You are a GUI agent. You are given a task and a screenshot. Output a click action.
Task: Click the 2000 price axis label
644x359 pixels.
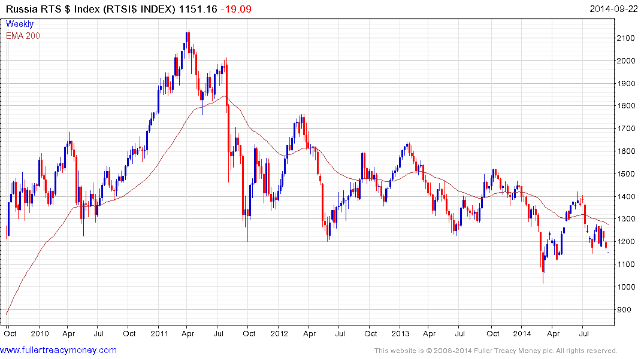coord(626,60)
